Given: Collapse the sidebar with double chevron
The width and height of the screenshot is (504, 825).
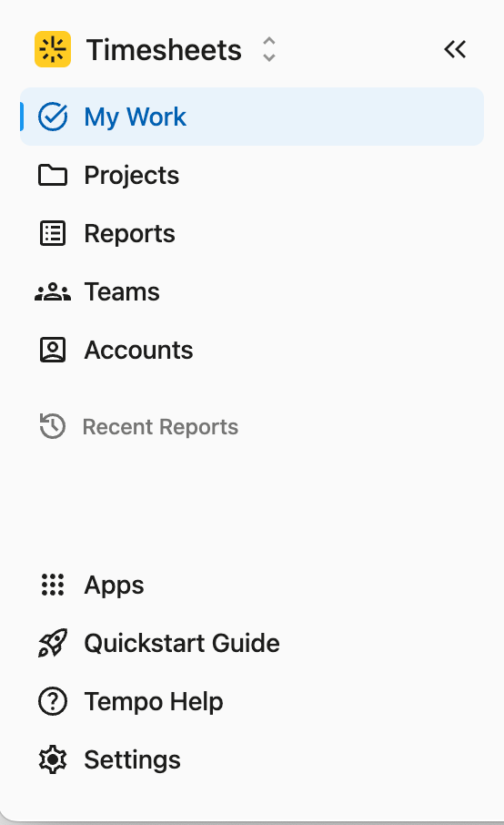Looking at the screenshot, I should (455, 49).
